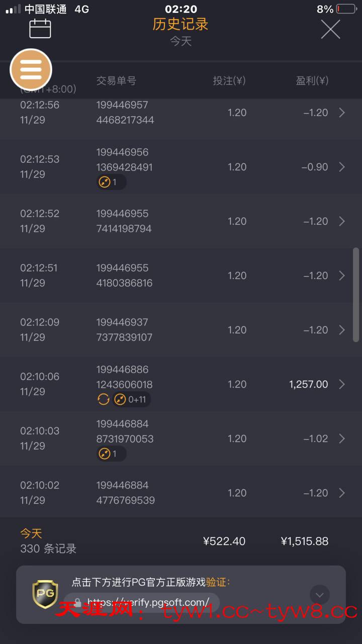Image resolution: width=362 pixels, height=644 pixels.
Task: Tap free spins badge on 8731970053 record
Action: coord(111,454)
